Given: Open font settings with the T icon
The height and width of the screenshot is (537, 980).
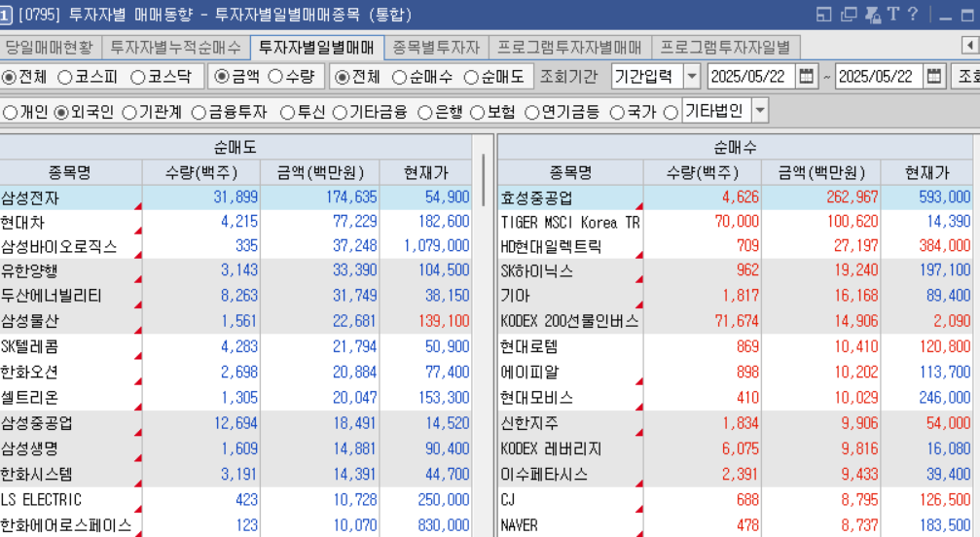Looking at the screenshot, I should coord(893,14).
